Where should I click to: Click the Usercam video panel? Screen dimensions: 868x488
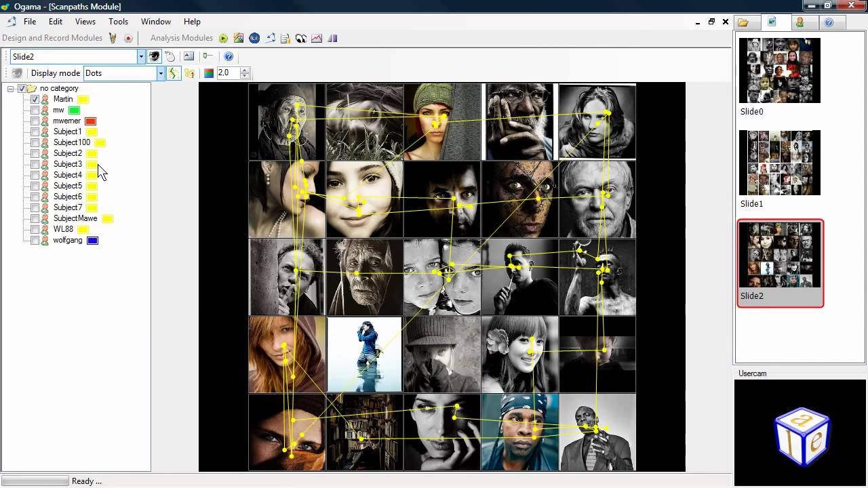point(800,432)
